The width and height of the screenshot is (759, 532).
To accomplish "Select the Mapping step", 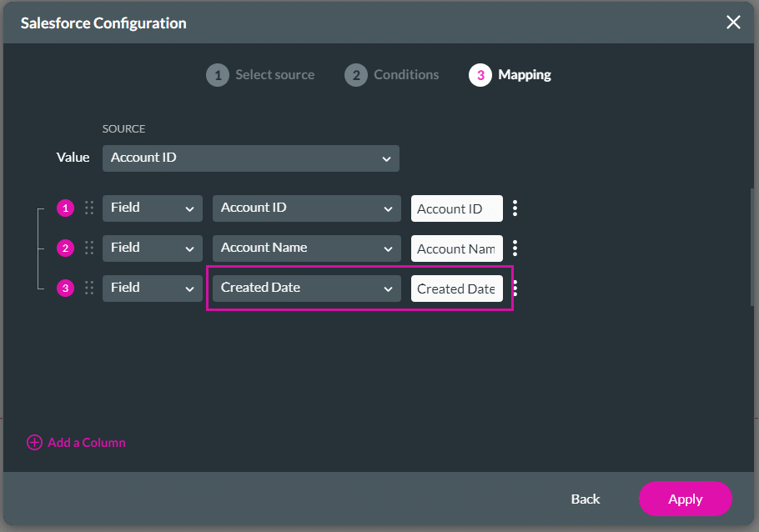I will [x=510, y=75].
